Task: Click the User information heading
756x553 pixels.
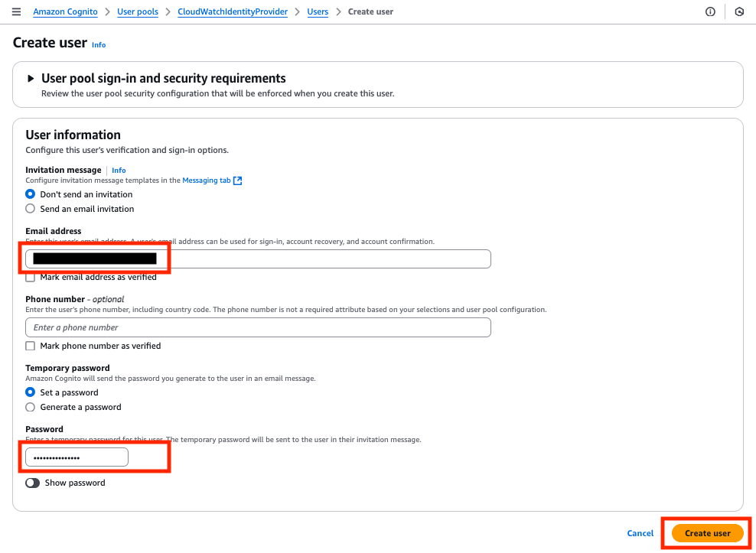Action: [73, 135]
